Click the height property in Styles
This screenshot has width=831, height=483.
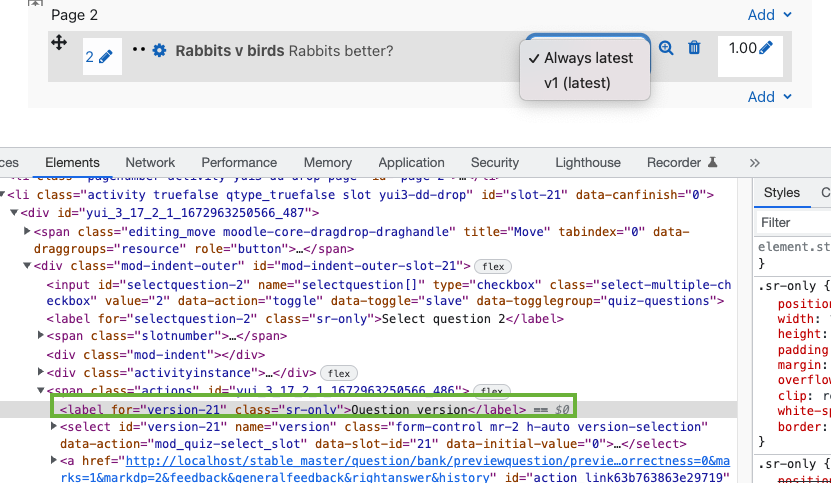(800, 334)
